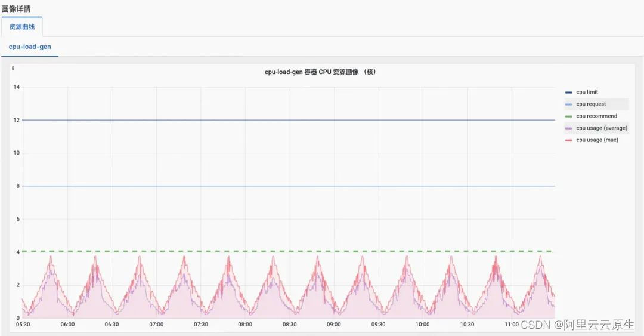Click the y-axis value 8
Image resolution: width=644 pixels, height=336 pixels.
coord(18,186)
